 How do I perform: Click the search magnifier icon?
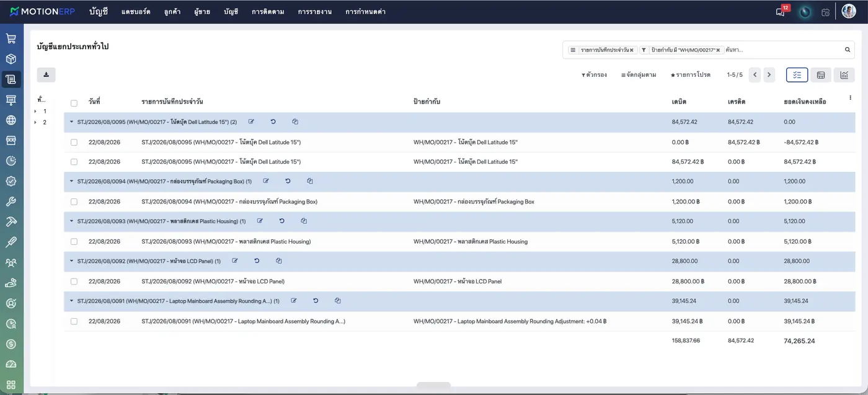[848, 50]
